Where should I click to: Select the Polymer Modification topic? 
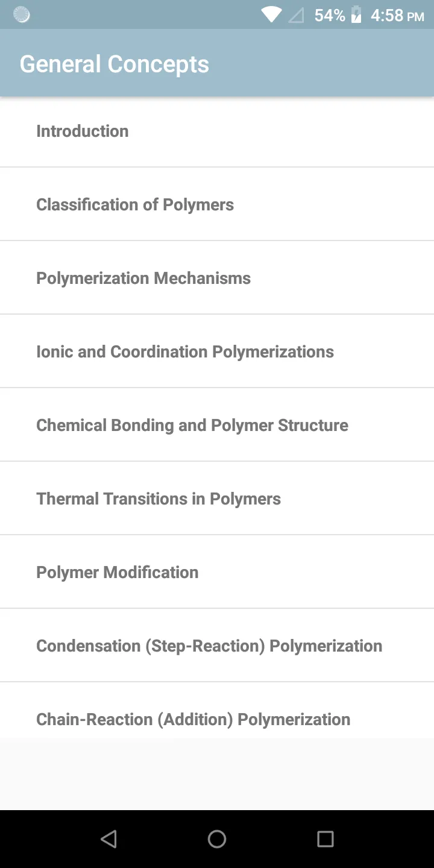point(217,572)
